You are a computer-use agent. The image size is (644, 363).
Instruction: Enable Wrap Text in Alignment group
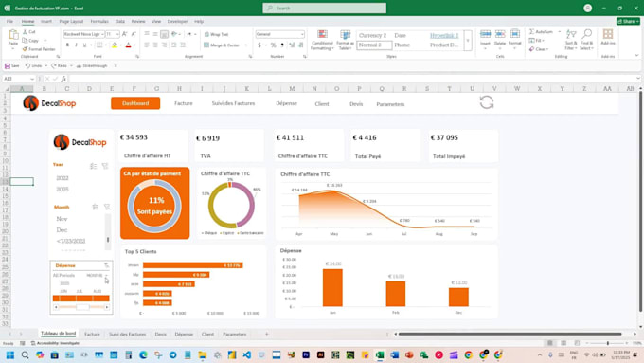(217, 34)
